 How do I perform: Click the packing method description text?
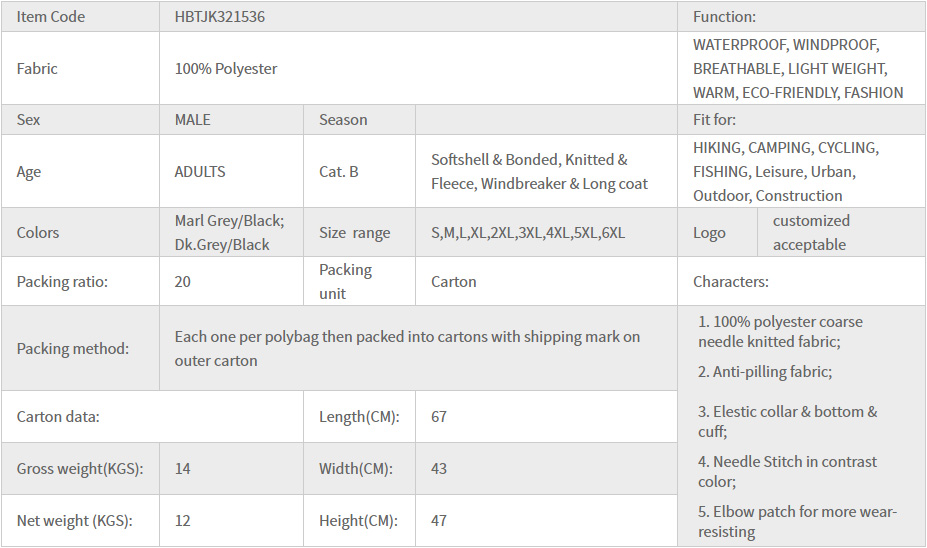407,349
